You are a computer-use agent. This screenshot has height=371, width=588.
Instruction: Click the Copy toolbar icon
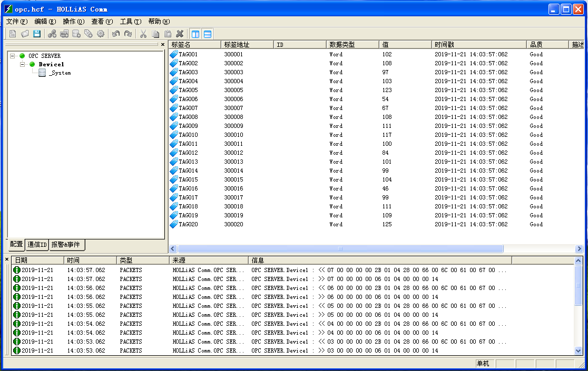155,34
